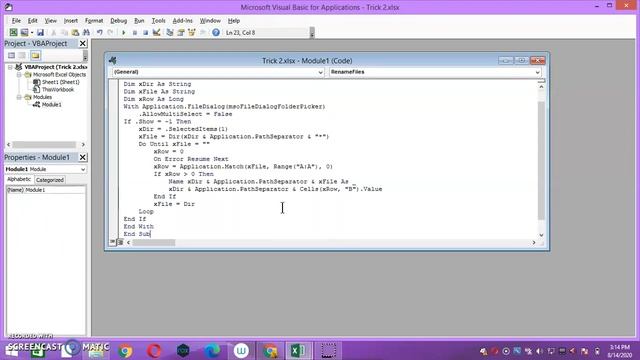Open the Tools menu
This screenshot has height=360, width=640.
point(158,20)
